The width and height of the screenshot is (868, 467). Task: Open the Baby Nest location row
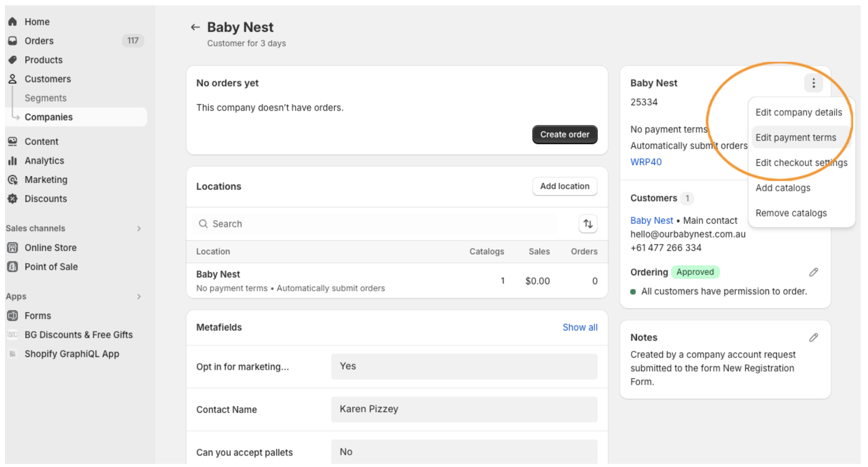click(x=397, y=280)
